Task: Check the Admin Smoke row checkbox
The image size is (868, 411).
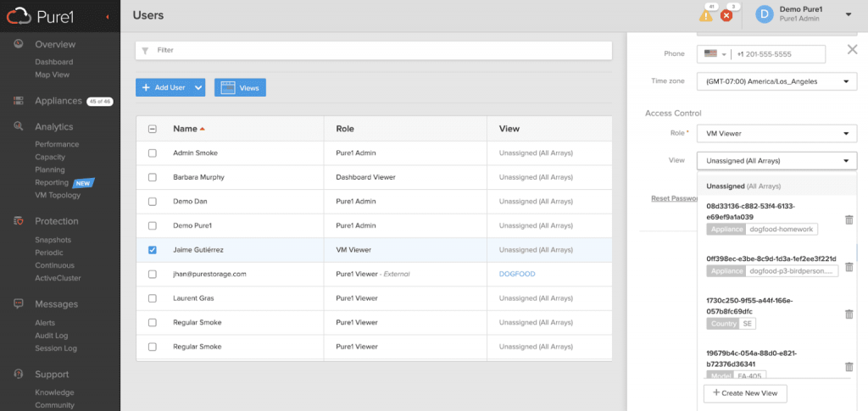Action: point(153,153)
